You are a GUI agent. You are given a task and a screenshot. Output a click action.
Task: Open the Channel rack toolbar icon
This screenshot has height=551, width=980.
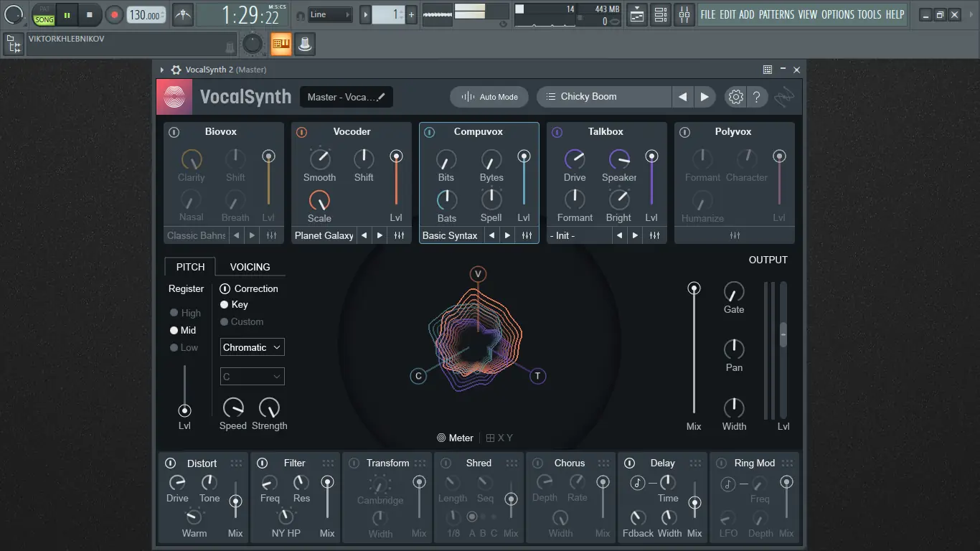point(661,14)
